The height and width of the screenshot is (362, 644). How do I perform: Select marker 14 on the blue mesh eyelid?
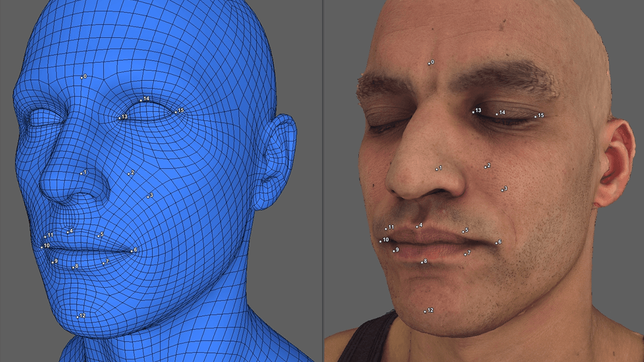pos(141,100)
